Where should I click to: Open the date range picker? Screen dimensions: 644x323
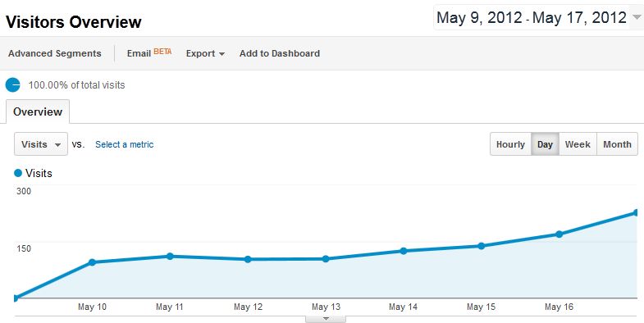click(x=538, y=18)
